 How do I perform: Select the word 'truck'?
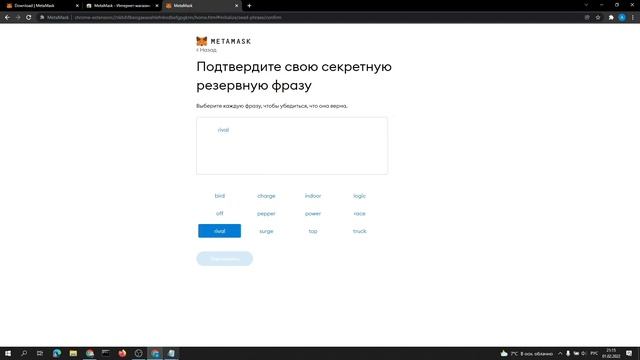coord(359,231)
